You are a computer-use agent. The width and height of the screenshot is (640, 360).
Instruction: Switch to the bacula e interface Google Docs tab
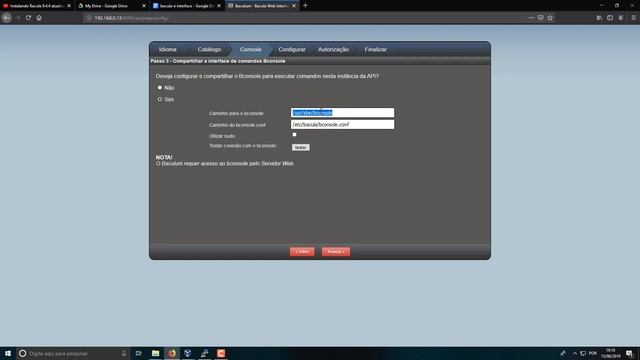coord(187,6)
